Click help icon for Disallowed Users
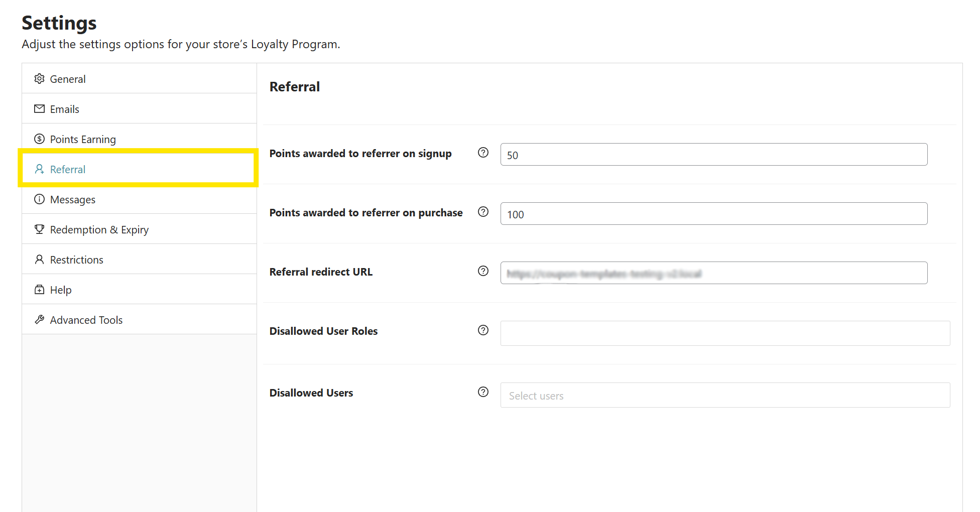 pos(483,392)
